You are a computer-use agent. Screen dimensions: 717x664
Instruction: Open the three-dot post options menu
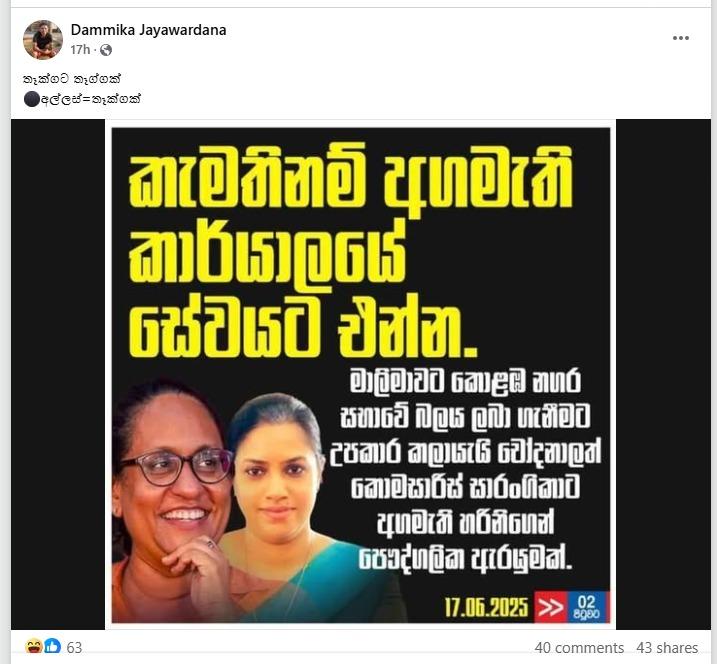pyautogui.click(x=680, y=38)
